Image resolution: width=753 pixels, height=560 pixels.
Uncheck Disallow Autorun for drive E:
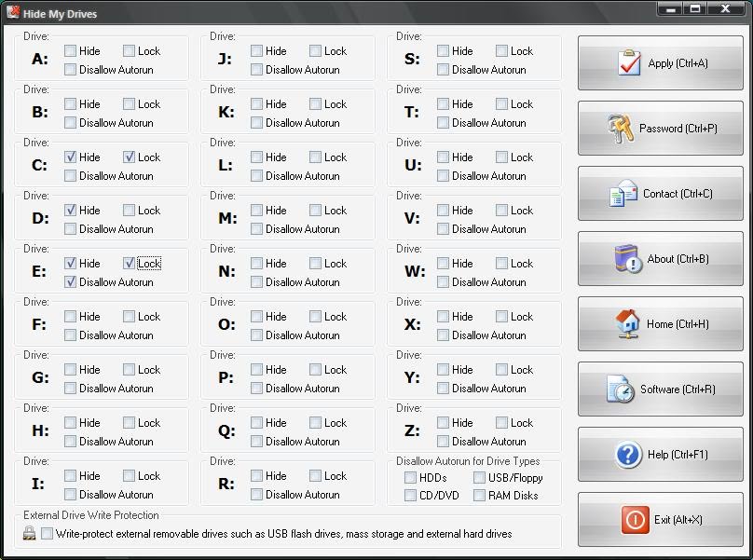[70, 282]
